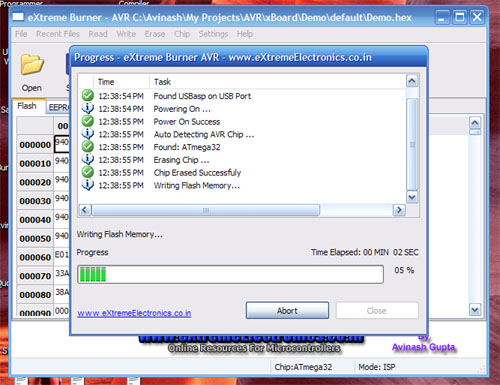Maximize the eXtreme Burner main window

460,17
